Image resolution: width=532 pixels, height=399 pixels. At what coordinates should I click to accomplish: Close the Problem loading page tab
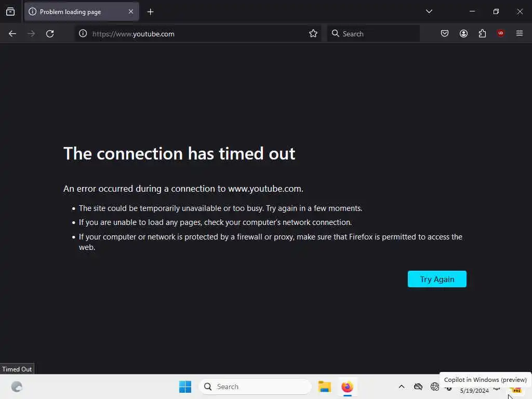coord(131,12)
